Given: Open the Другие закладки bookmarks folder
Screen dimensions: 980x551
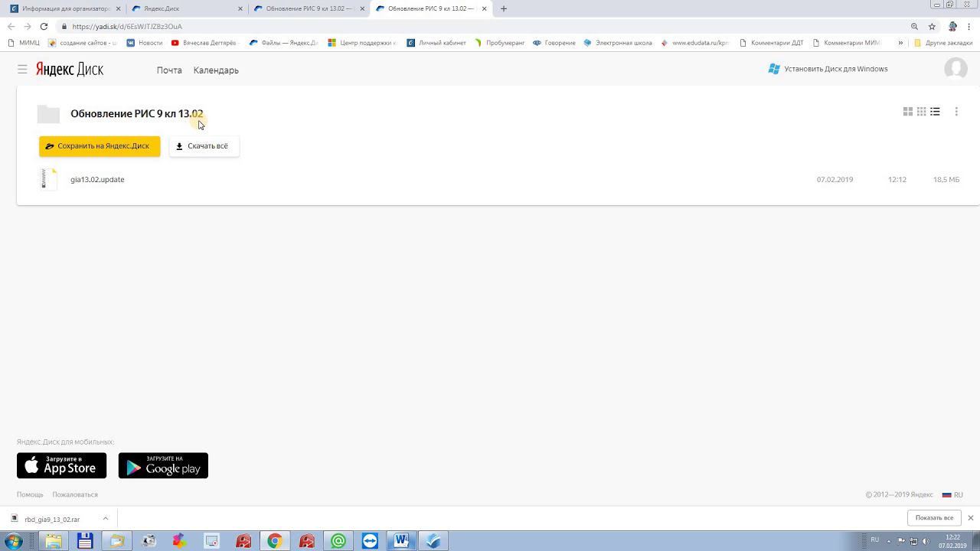Looking at the screenshot, I should coord(943,43).
